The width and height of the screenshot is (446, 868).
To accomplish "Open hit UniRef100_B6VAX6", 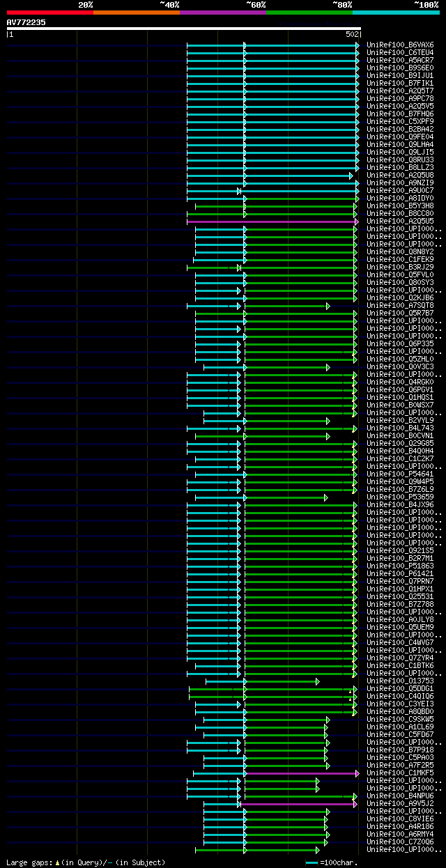I will click(400, 45).
